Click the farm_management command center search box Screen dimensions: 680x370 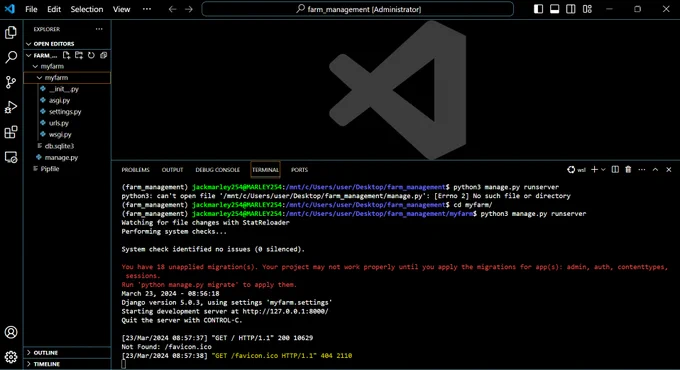pyautogui.click(x=358, y=9)
